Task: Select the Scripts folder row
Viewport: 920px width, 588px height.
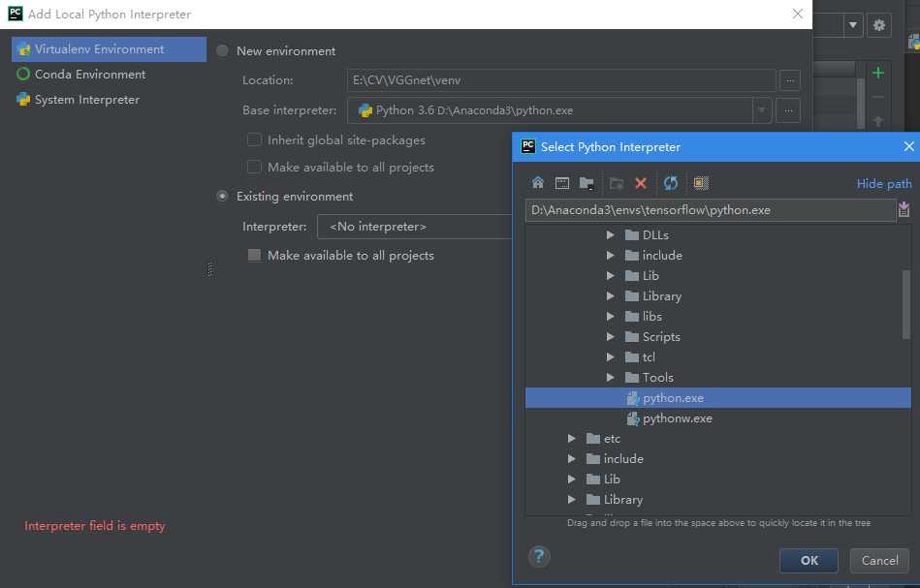Action: (718, 336)
